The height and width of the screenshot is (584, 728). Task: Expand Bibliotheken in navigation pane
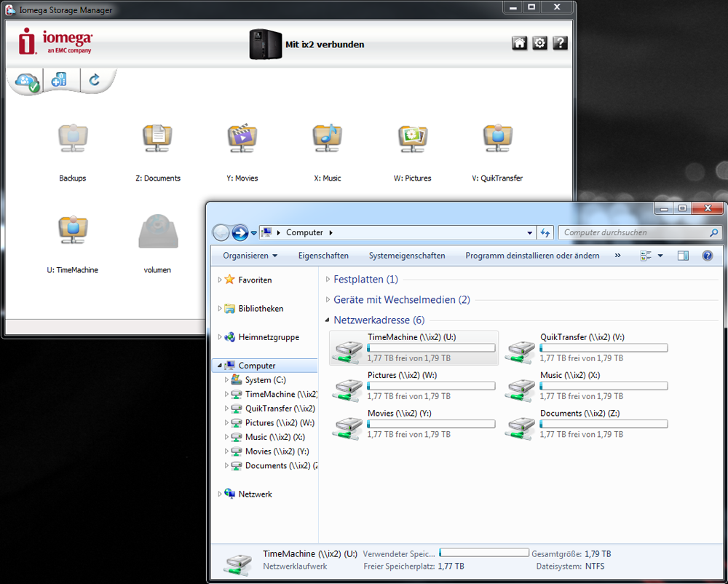click(x=220, y=309)
